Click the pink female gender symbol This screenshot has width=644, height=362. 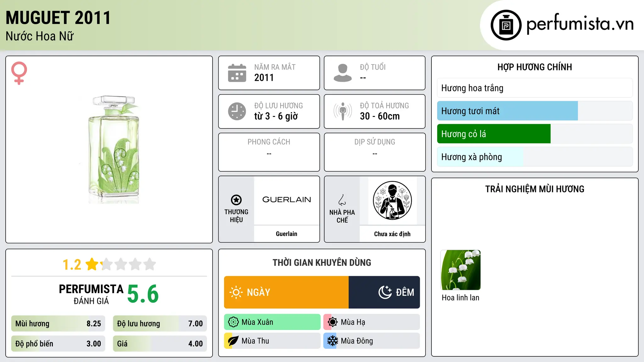19,73
